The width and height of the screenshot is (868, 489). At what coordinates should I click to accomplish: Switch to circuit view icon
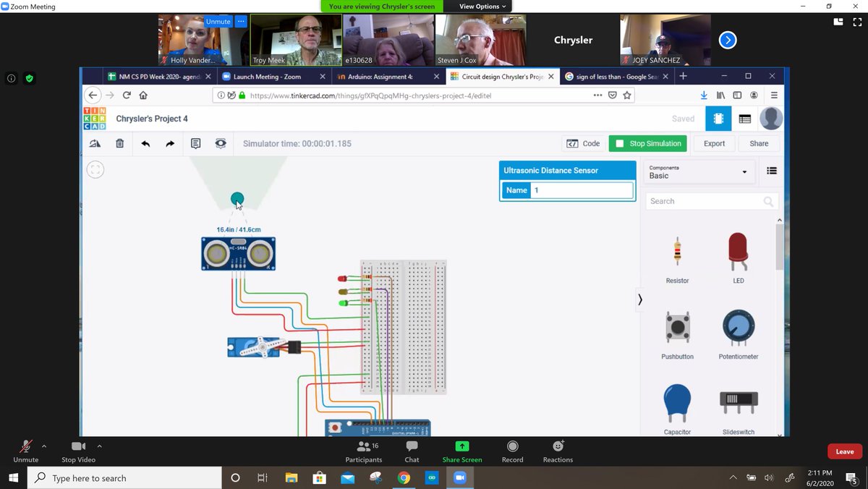coord(718,119)
